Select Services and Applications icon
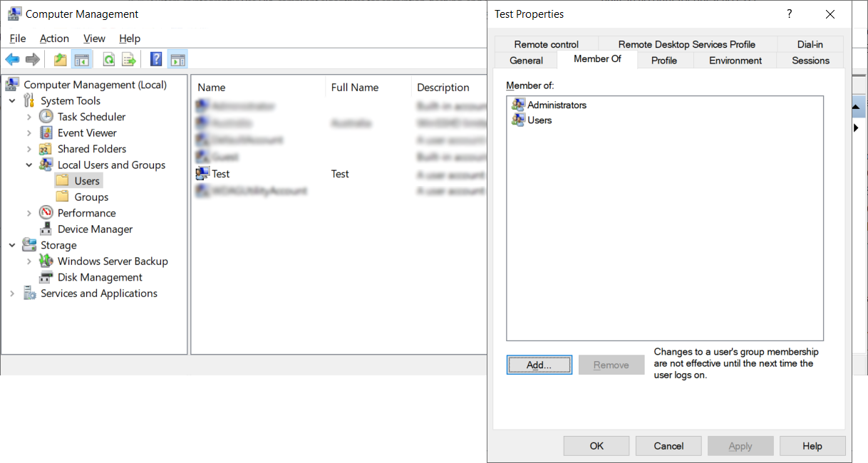The image size is (868, 463). click(x=29, y=293)
